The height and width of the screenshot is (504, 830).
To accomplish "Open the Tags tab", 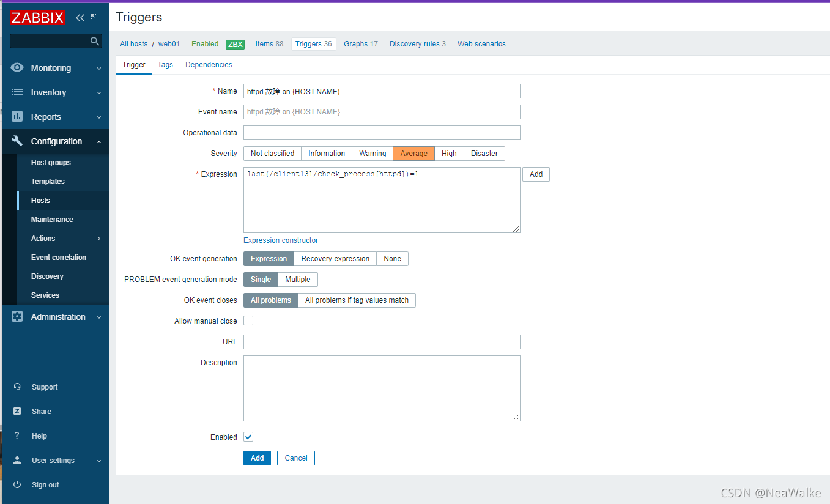I will click(165, 65).
